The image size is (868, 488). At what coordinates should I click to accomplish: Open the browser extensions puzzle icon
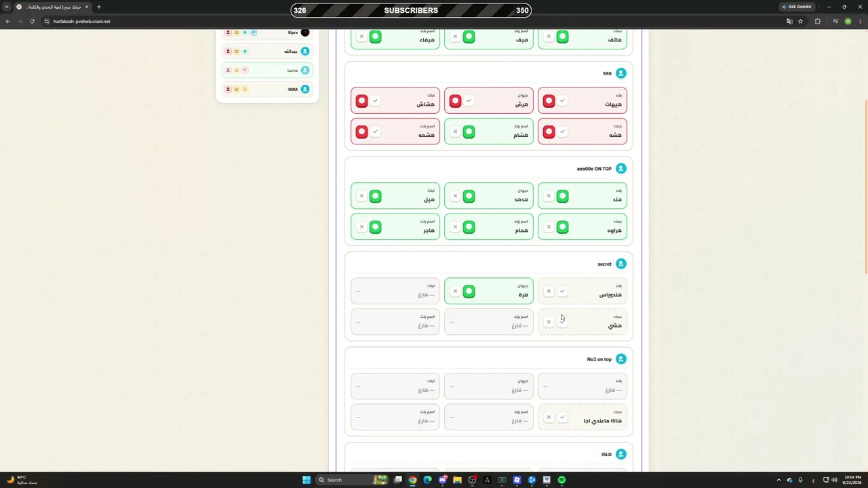(x=817, y=21)
